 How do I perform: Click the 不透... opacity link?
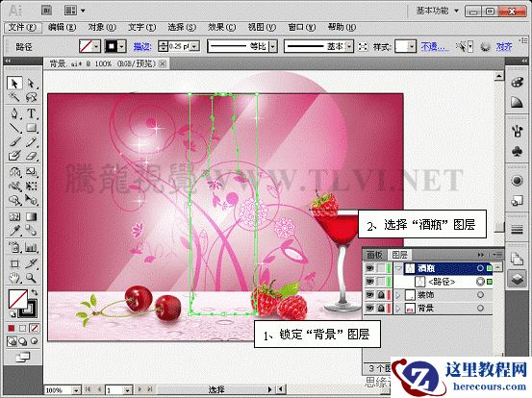pyautogui.click(x=434, y=46)
